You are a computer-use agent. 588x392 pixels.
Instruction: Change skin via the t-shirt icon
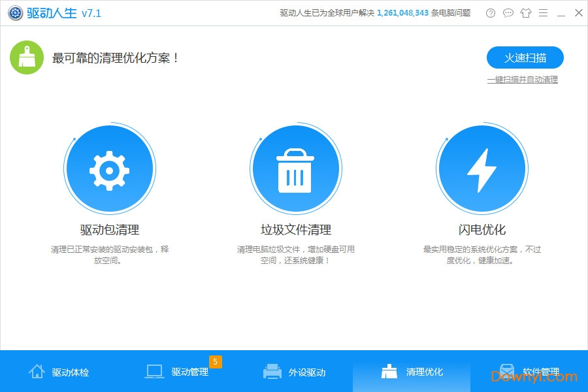(x=526, y=12)
